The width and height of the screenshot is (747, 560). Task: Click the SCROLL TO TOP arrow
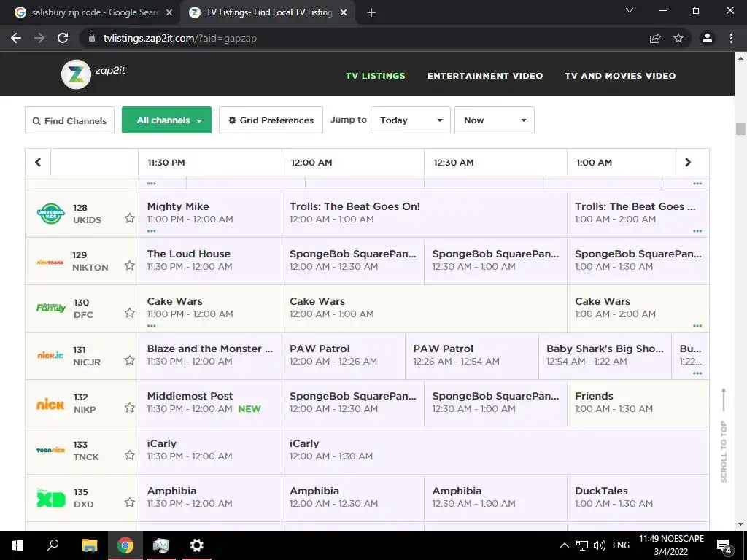coord(724,399)
